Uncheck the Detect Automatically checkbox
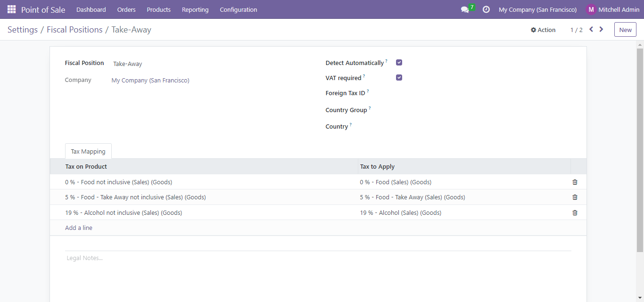The image size is (644, 302). click(399, 63)
